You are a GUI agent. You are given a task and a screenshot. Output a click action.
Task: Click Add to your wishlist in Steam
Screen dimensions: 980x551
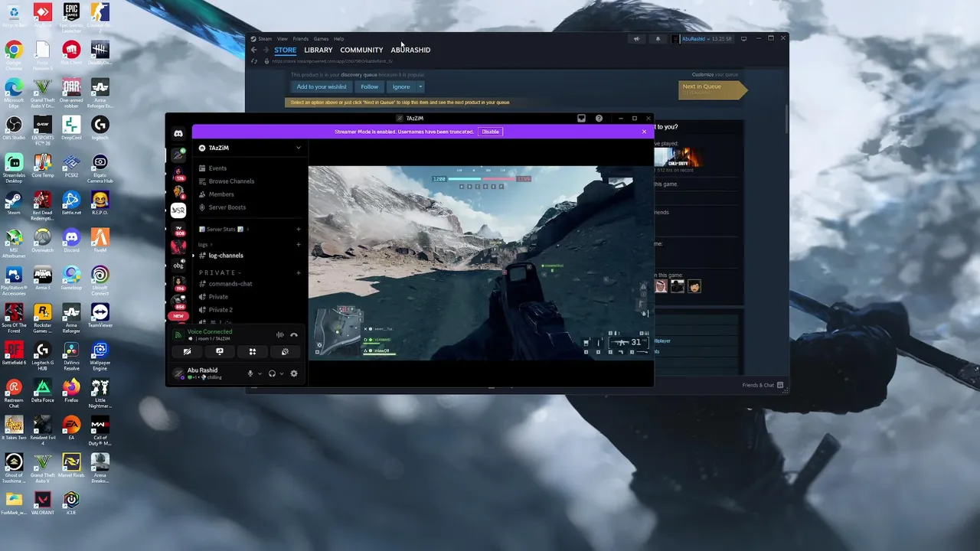pyautogui.click(x=322, y=86)
